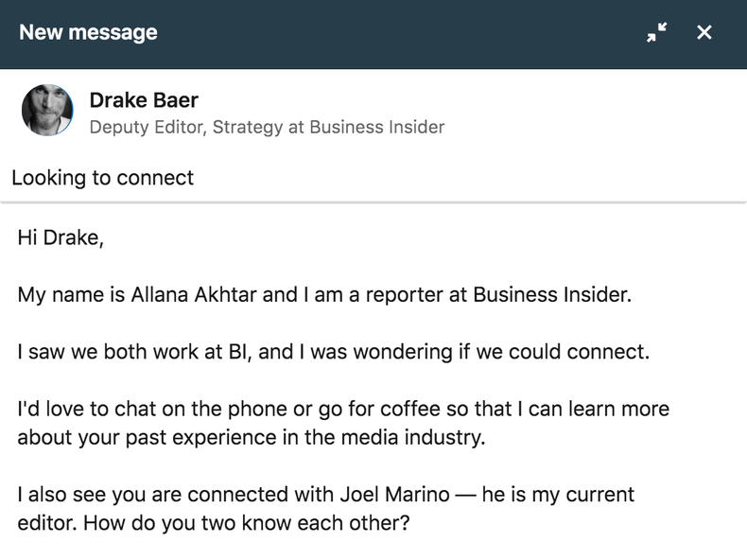Collapse the New message window with arrows icon

[656, 33]
